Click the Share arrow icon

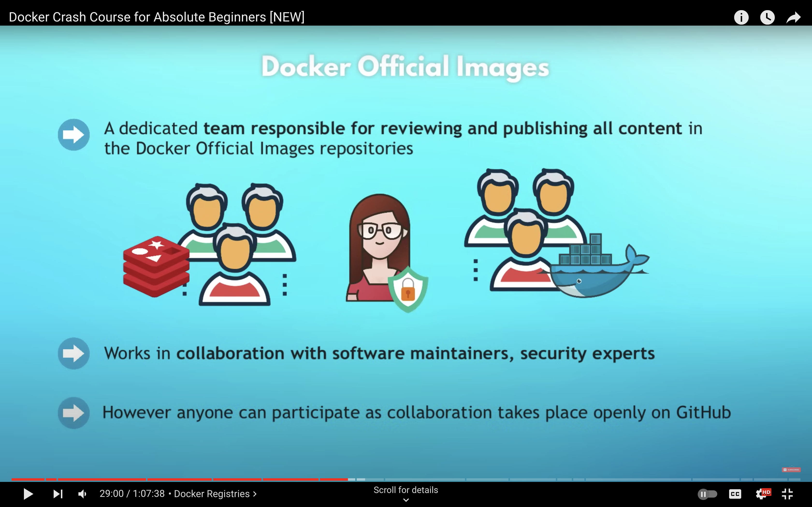[x=793, y=17]
